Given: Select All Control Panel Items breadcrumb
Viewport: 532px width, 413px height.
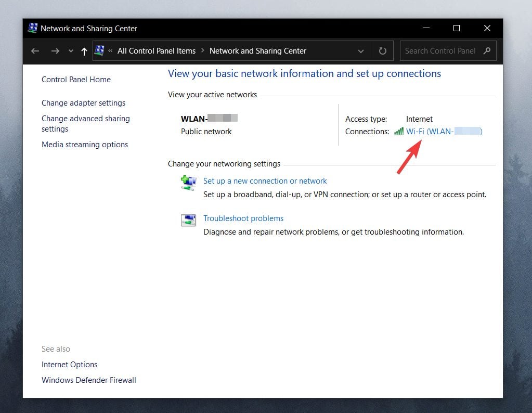Looking at the screenshot, I should (x=157, y=51).
